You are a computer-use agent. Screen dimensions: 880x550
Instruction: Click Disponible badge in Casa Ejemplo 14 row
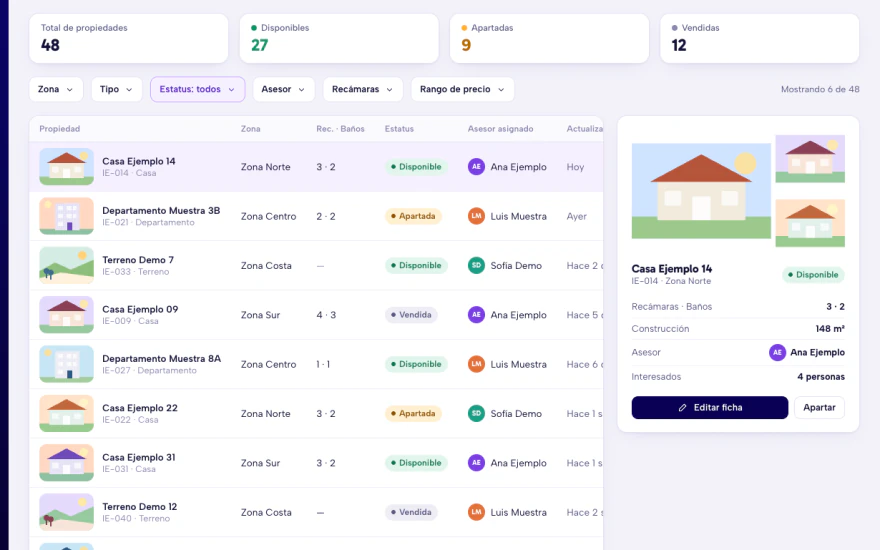pyautogui.click(x=416, y=167)
